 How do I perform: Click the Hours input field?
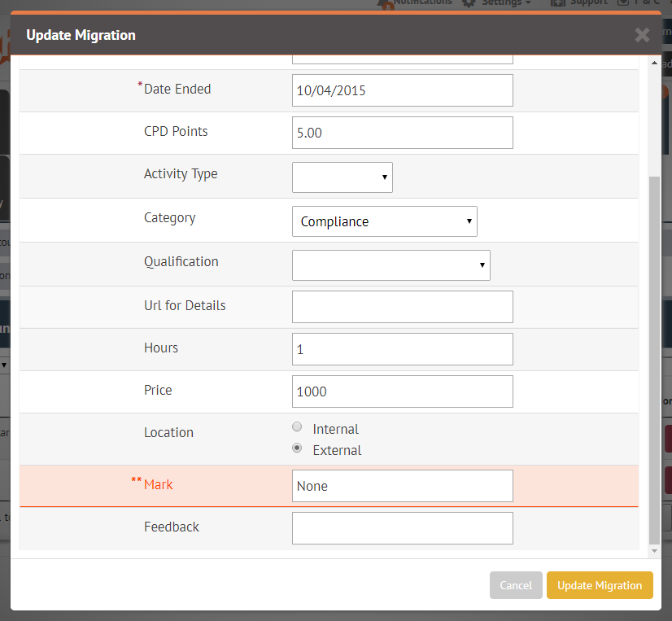coord(403,349)
